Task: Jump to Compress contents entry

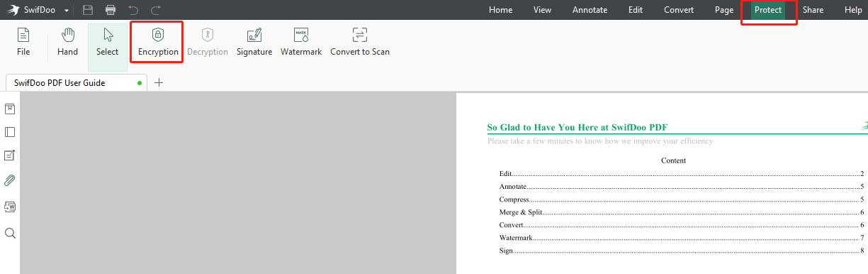Action: (x=682, y=199)
